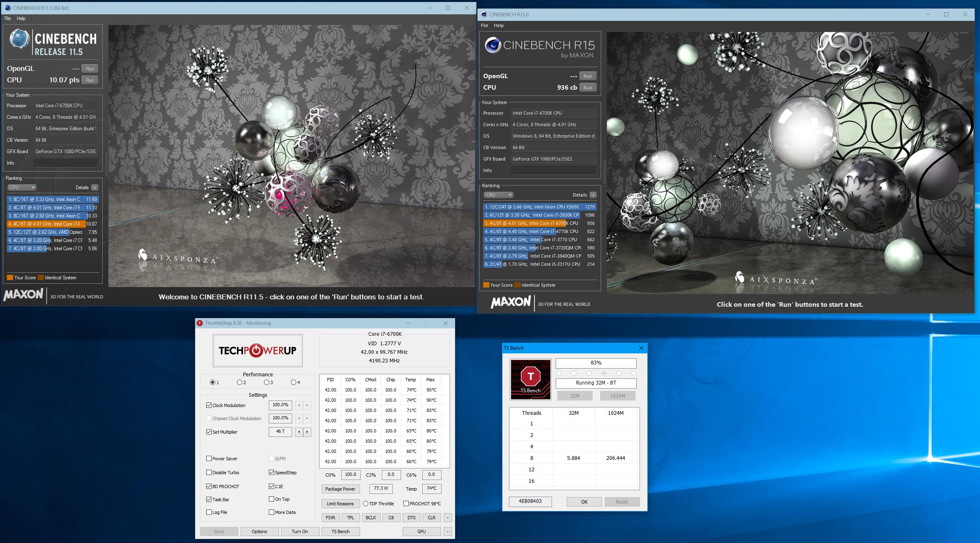This screenshot has width=980, height=543.
Task: Click the GPU button in ThrottleStop
Action: click(x=422, y=532)
